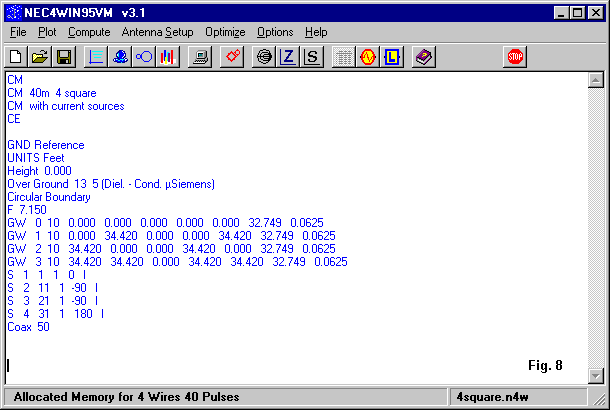The height and width of the screenshot is (410, 610).
Task: Click the sine wave source icon
Action: pos(367,57)
